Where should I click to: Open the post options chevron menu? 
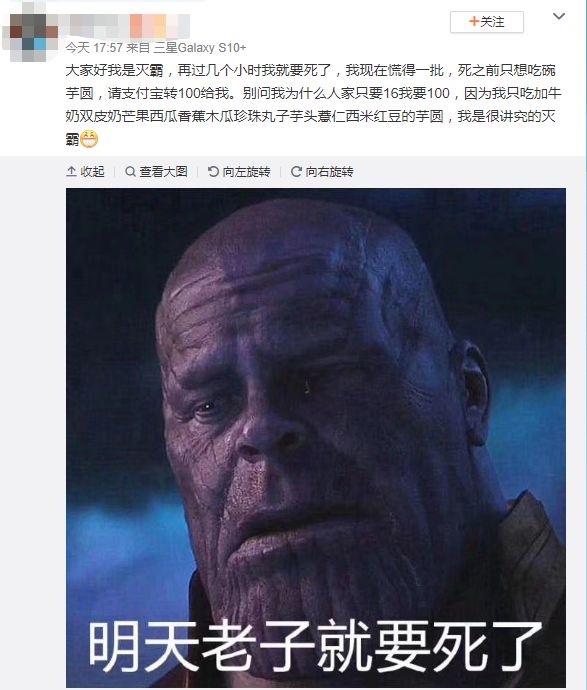(559, 16)
